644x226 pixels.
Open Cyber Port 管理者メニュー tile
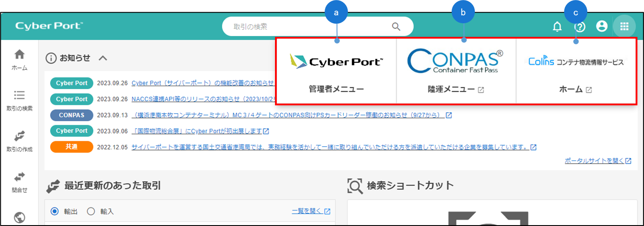336,71
